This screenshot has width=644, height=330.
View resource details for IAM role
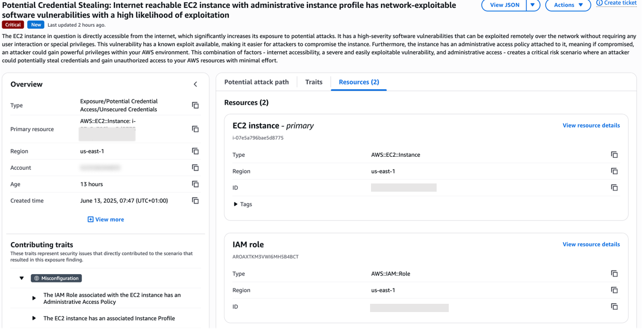(x=591, y=245)
